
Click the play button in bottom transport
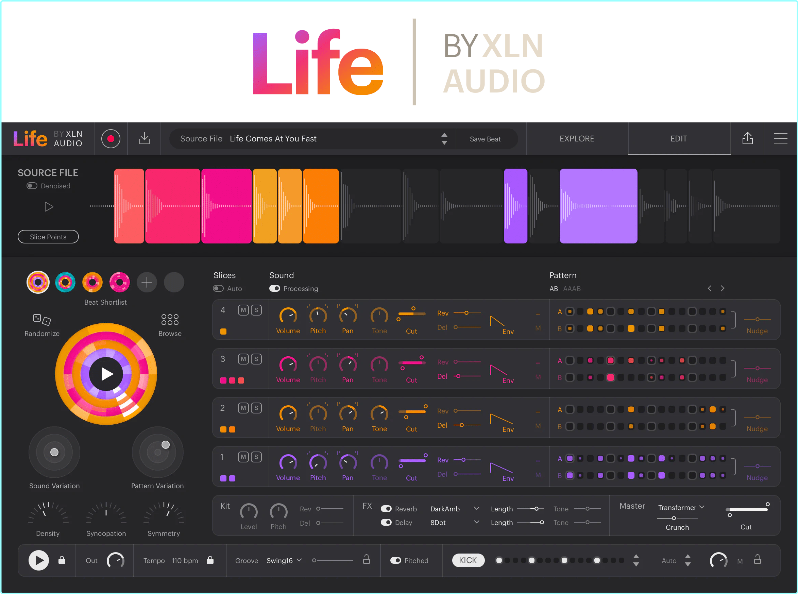pos(39,560)
